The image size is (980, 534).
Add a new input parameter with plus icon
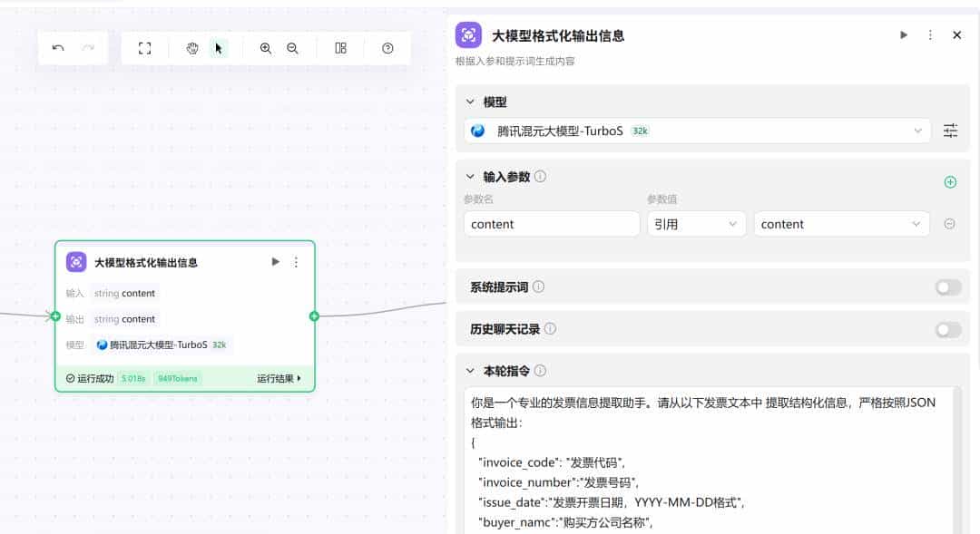click(x=950, y=181)
